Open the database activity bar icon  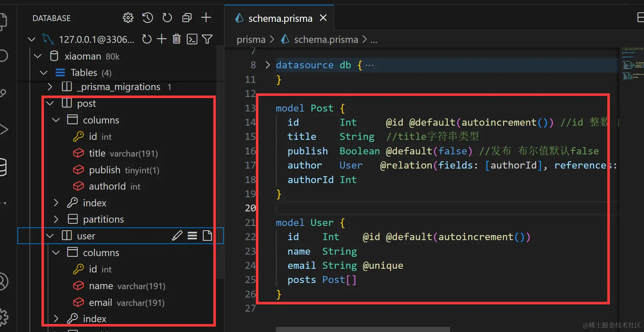(x=3, y=167)
